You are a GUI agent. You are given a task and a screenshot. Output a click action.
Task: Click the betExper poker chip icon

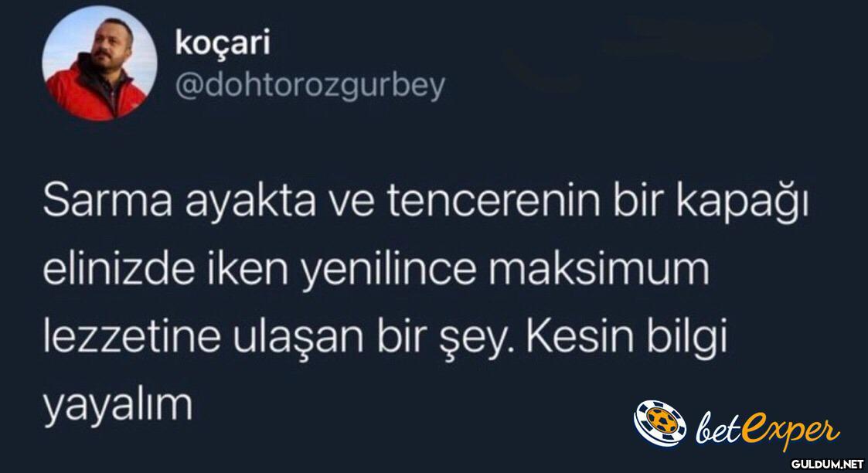660,424
